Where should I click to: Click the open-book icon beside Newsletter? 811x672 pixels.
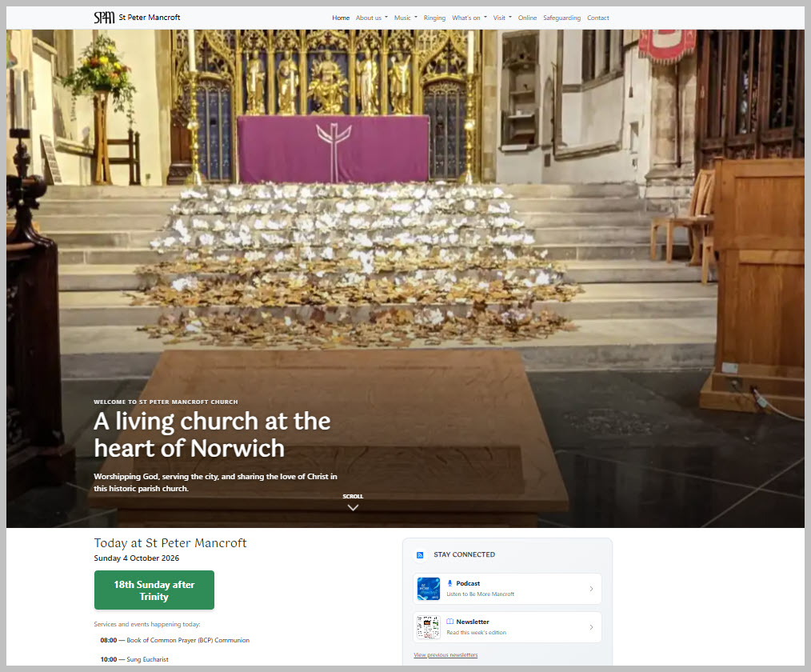pos(450,622)
